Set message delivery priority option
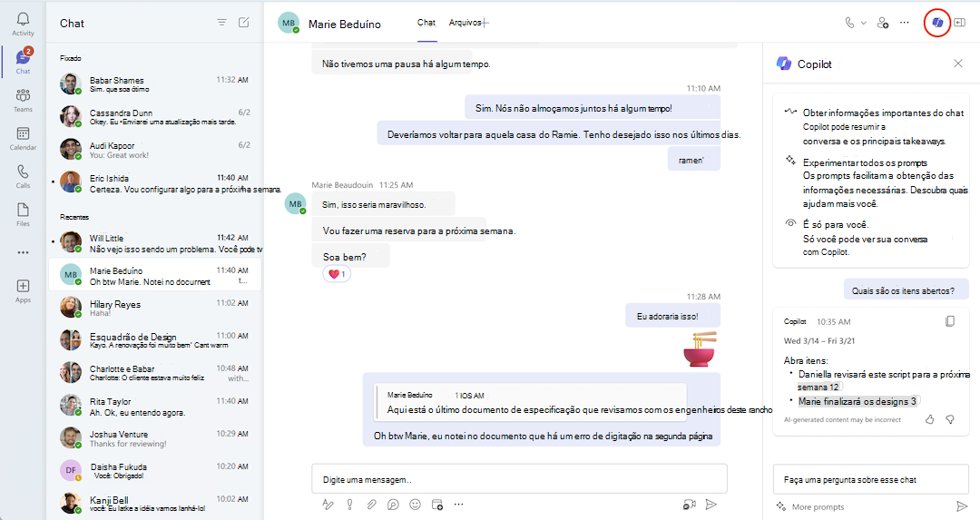 point(350,505)
